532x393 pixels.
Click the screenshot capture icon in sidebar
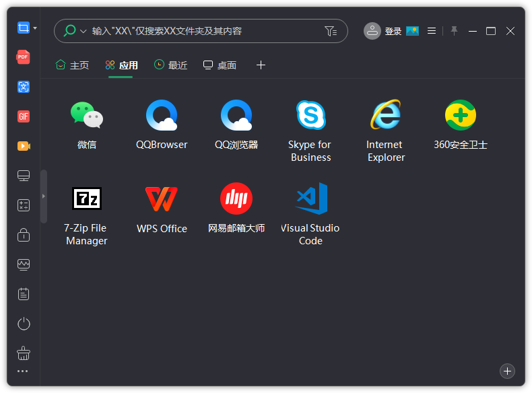(24, 28)
